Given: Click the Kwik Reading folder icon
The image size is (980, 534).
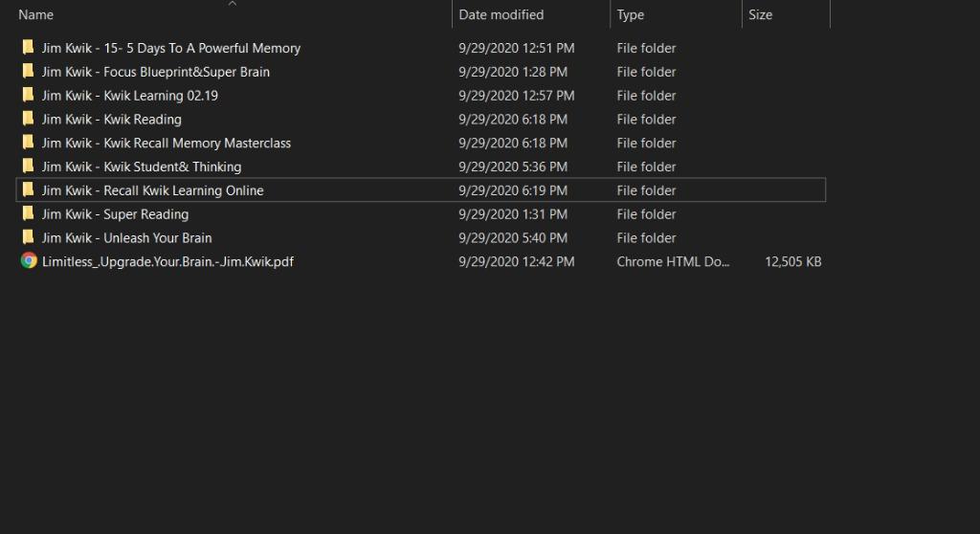Looking at the screenshot, I should coord(29,120).
